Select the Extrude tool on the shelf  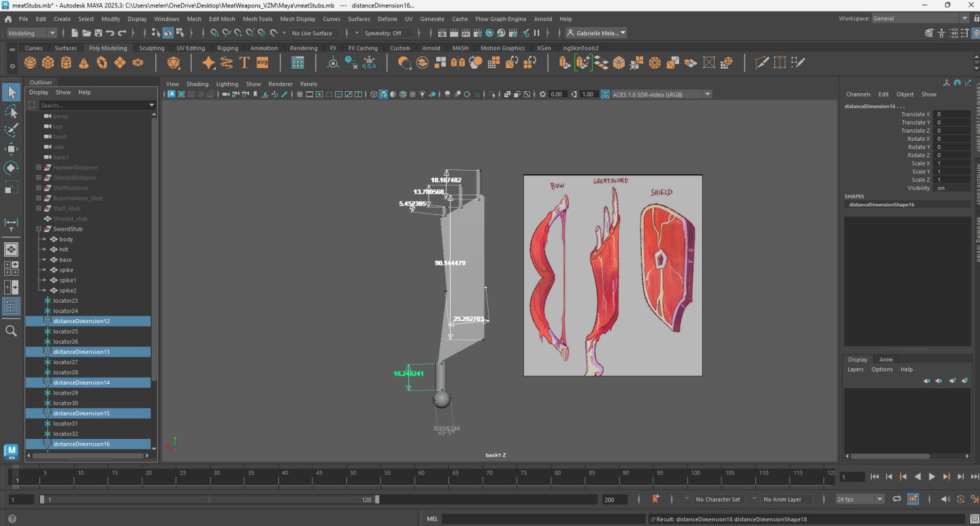coord(565,63)
